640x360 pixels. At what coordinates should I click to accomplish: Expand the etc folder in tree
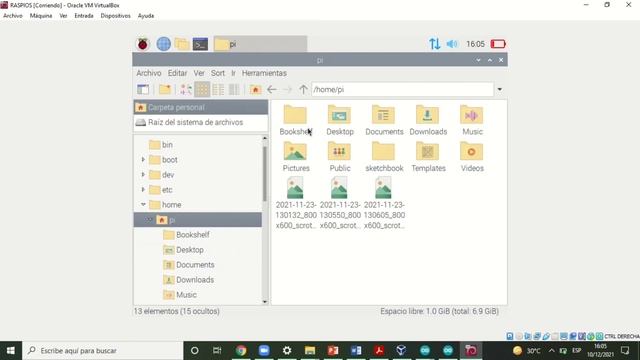pyautogui.click(x=143, y=190)
